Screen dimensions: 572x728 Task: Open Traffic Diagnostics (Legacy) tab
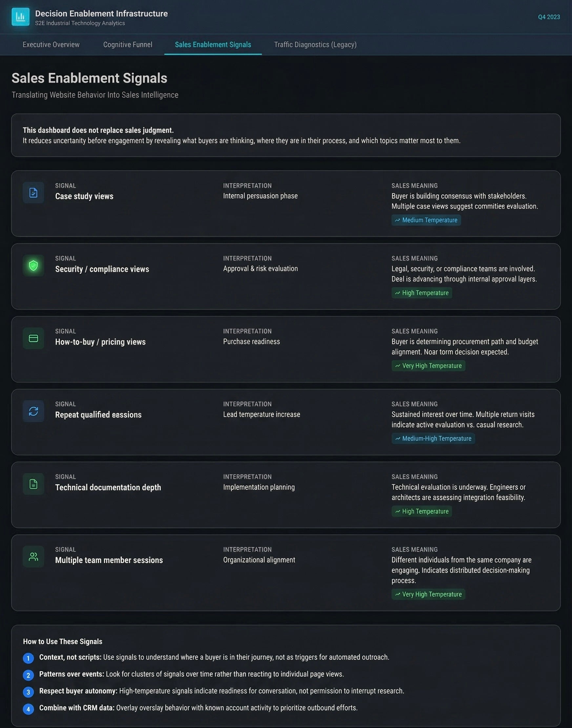(315, 45)
